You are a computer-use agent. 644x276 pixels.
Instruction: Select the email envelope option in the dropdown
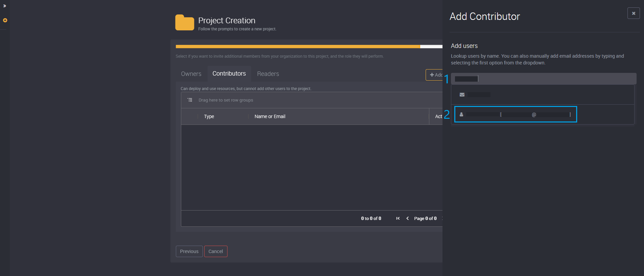click(x=543, y=95)
